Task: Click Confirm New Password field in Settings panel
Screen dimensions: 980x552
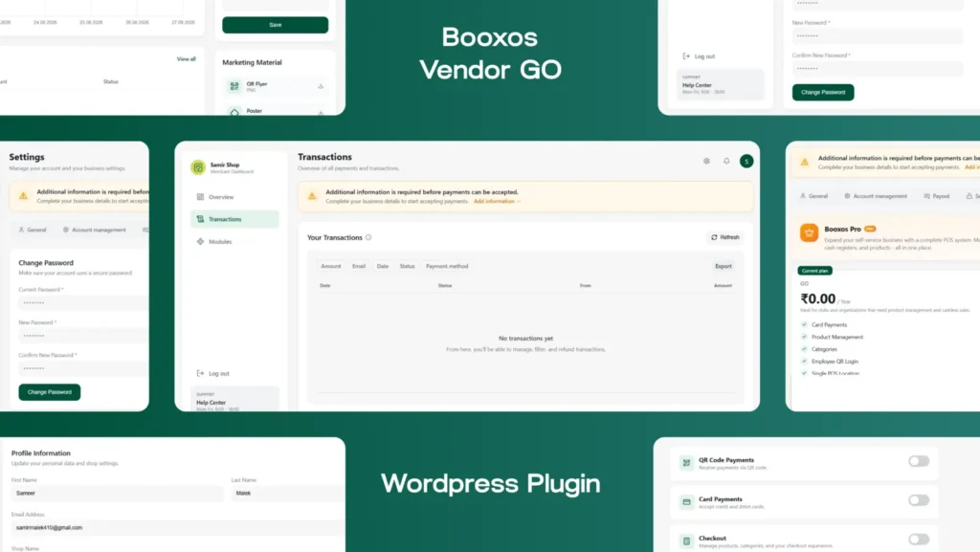Action: pos(83,368)
